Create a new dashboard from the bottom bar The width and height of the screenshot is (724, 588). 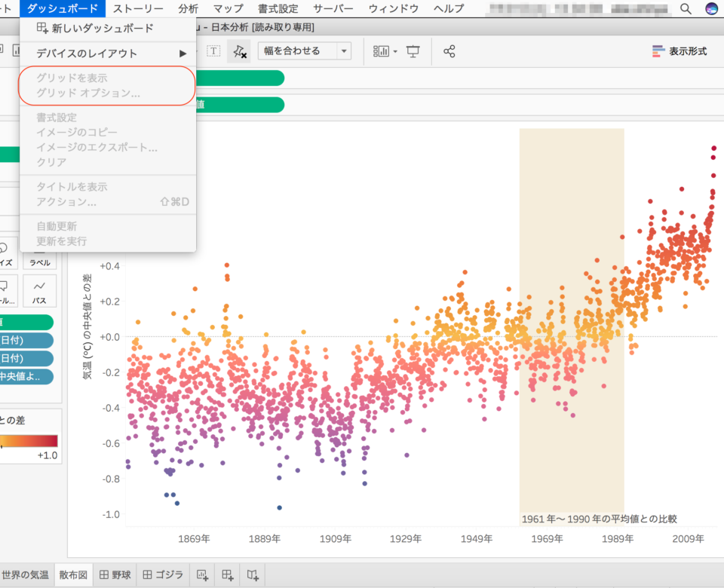[x=226, y=574]
